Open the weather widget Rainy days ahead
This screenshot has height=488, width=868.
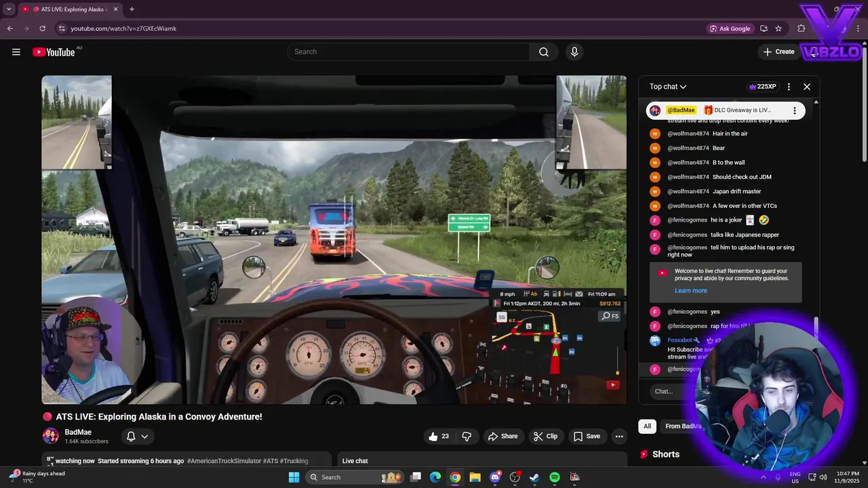(37, 477)
